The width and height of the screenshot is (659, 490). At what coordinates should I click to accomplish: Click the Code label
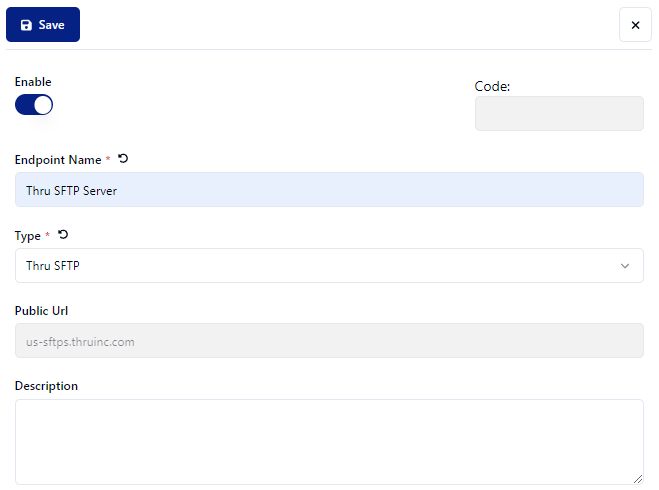coord(492,87)
